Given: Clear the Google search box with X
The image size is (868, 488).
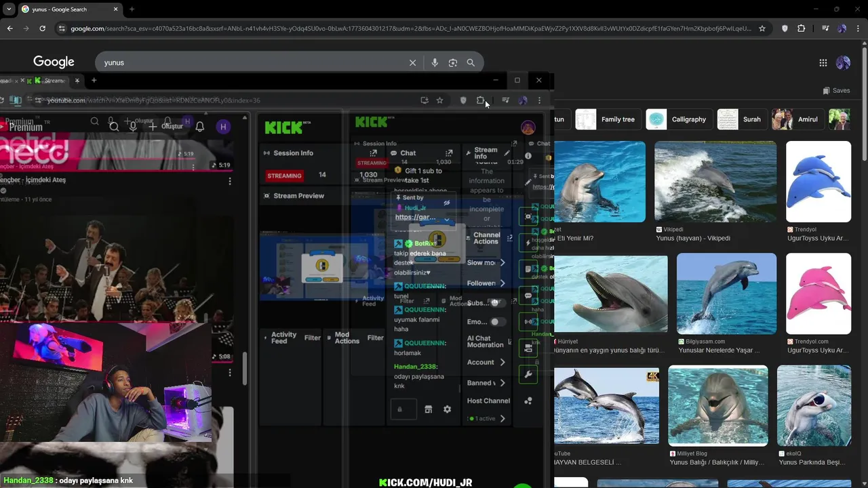Looking at the screenshot, I should click(412, 62).
